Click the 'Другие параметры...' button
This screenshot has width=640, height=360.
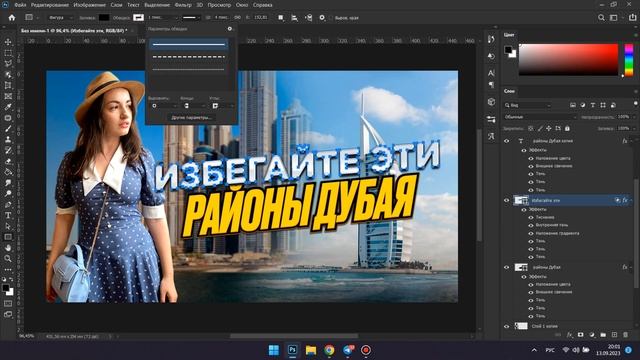click(x=191, y=118)
